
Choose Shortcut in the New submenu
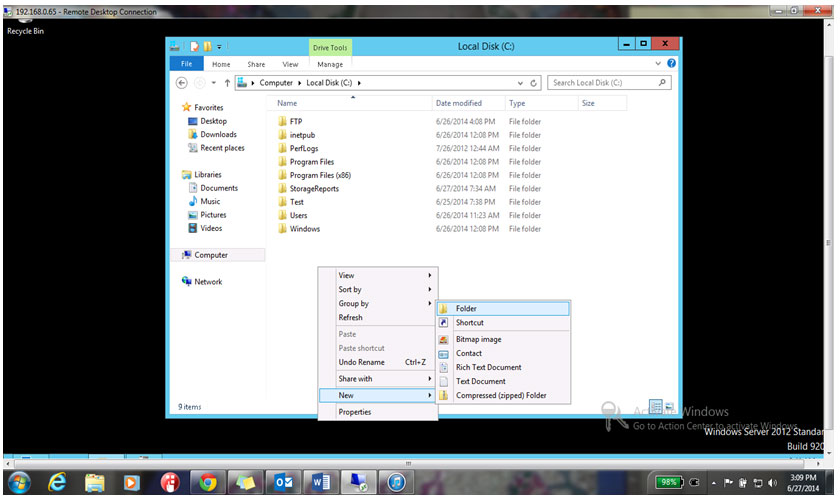click(503, 323)
